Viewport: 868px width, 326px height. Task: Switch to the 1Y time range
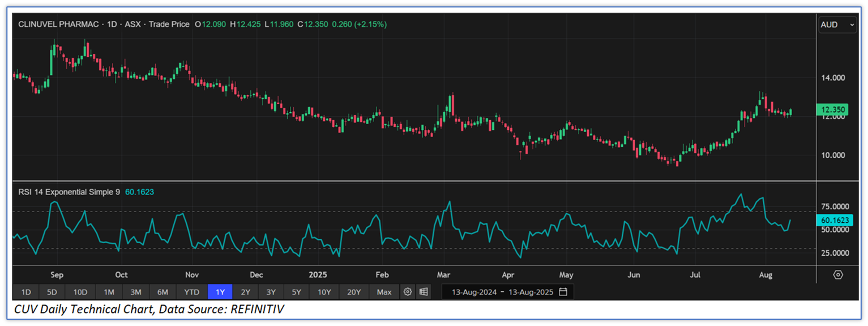[x=220, y=292]
